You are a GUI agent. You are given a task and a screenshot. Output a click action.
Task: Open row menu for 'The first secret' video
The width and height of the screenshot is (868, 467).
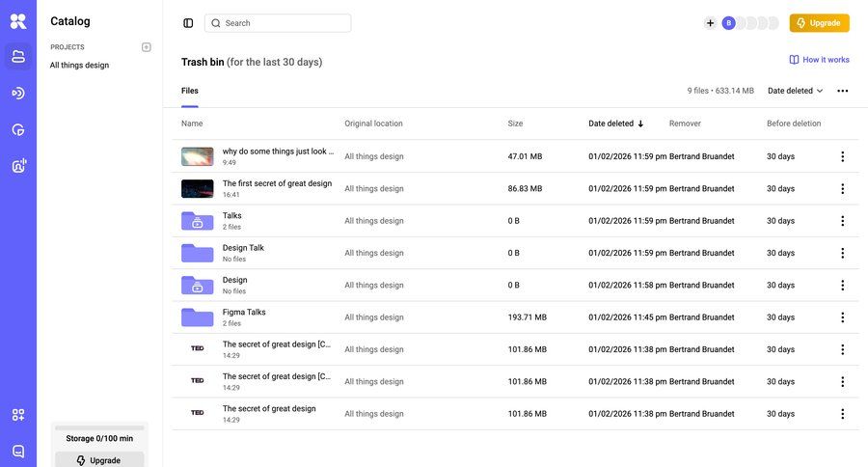842,189
